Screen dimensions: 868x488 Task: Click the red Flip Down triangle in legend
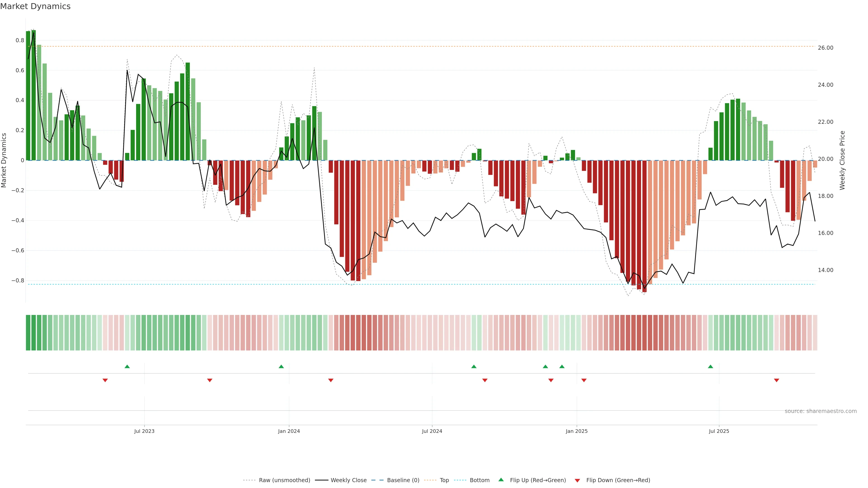577,480
